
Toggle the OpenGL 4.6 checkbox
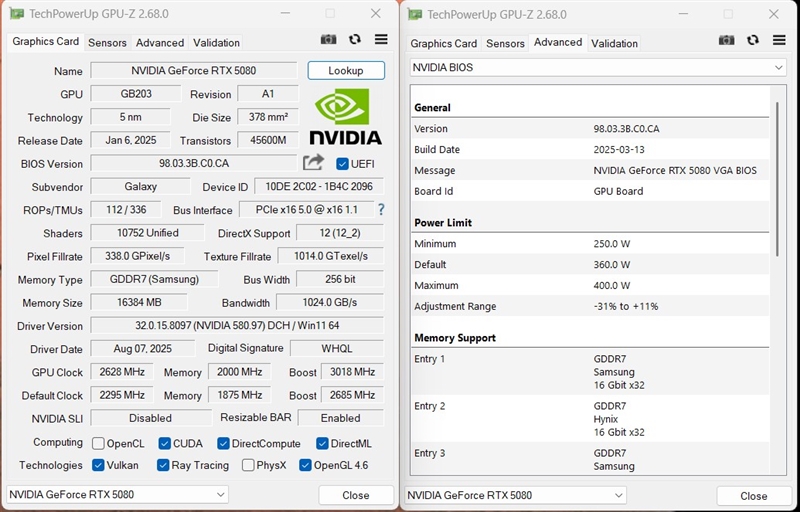tap(305, 465)
